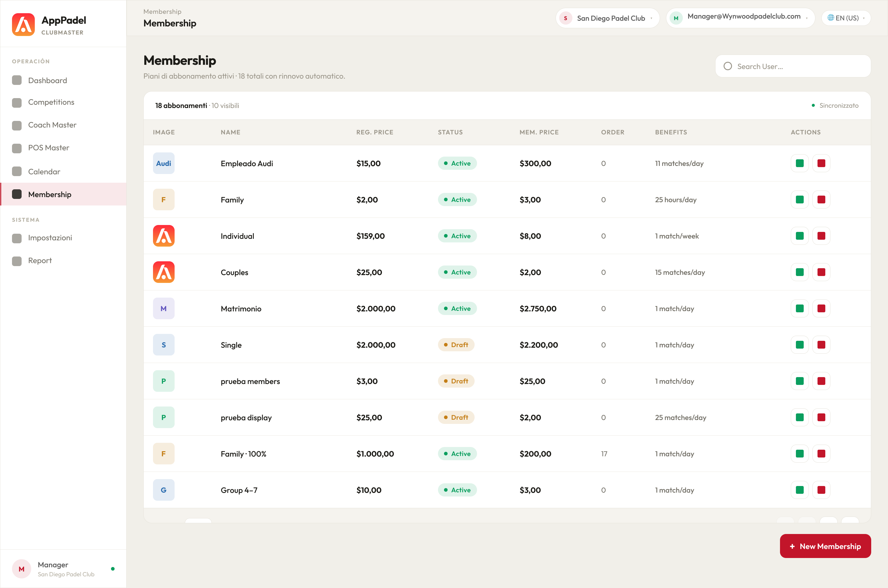Click the red action icon for prueba display
This screenshot has height=588, width=888.
click(821, 417)
